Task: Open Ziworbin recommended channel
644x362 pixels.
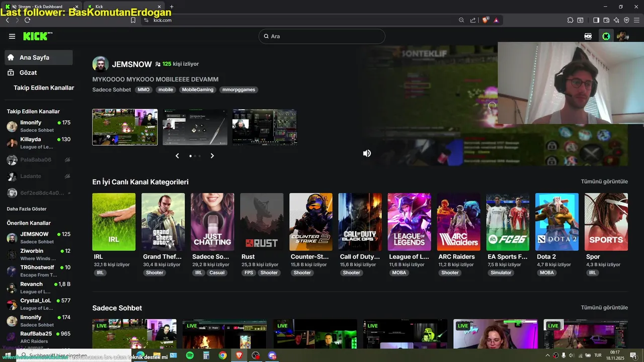Action: [x=39, y=254]
